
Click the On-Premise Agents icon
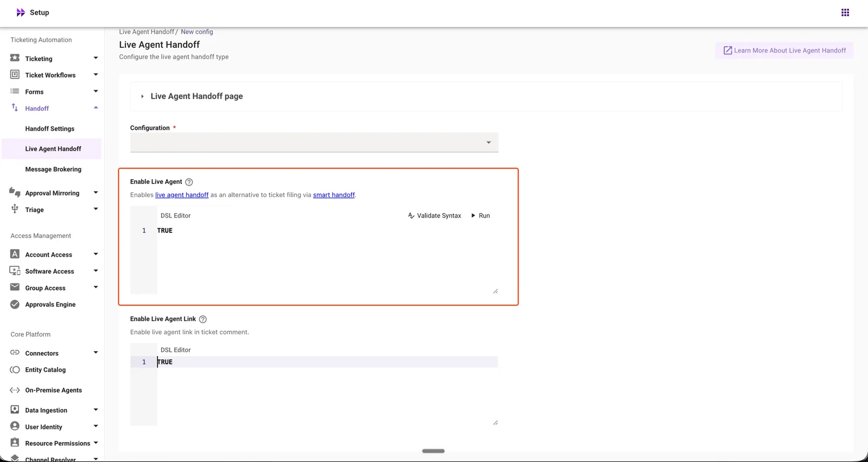click(x=15, y=390)
